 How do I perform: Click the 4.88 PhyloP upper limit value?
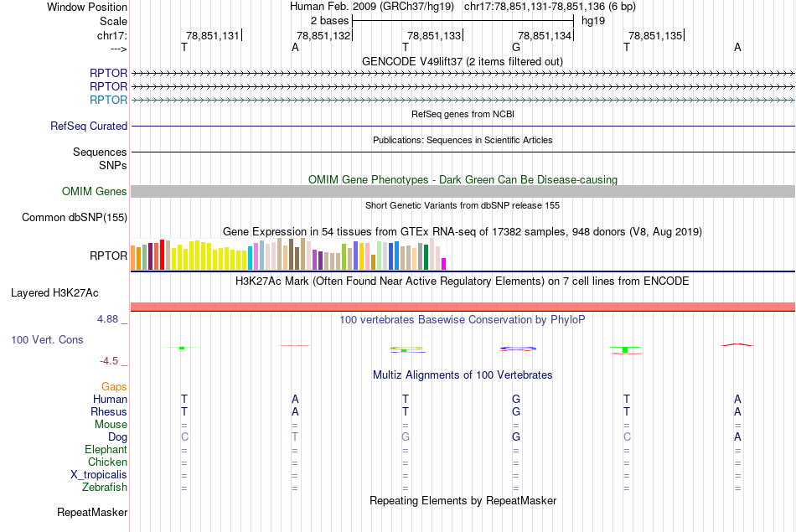point(107,319)
